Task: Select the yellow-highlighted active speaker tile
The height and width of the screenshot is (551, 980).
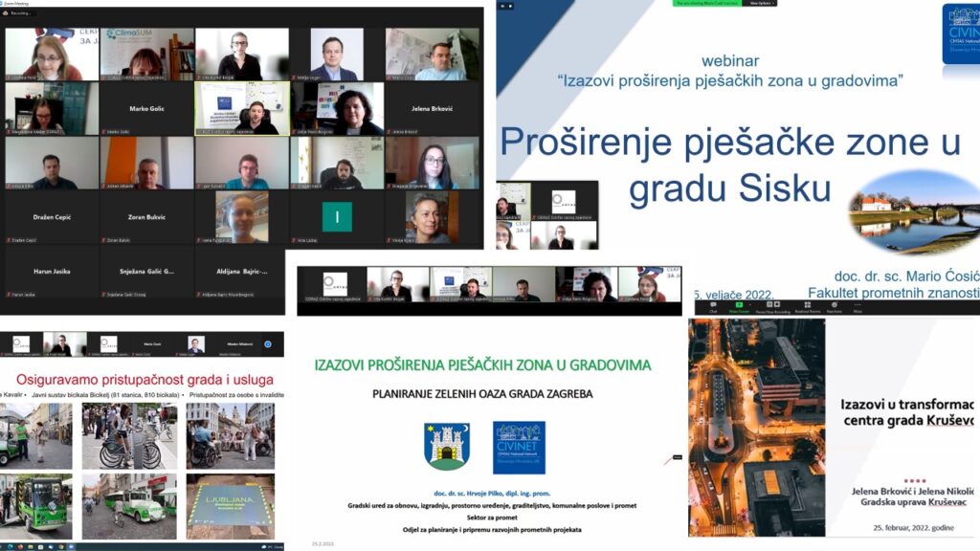Action: coord(242,109)
